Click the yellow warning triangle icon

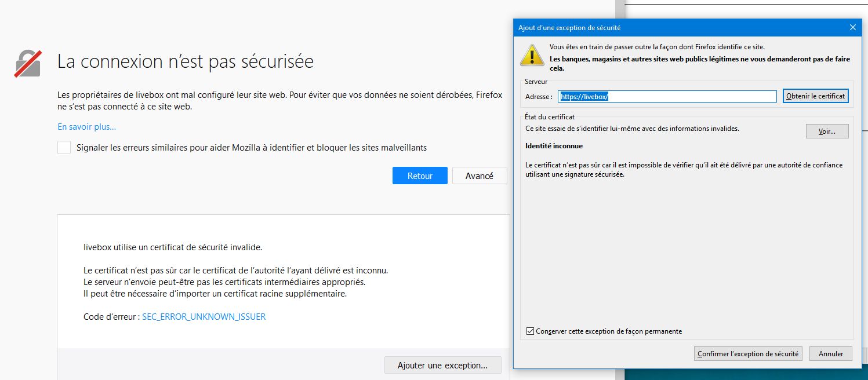[532, 54]
